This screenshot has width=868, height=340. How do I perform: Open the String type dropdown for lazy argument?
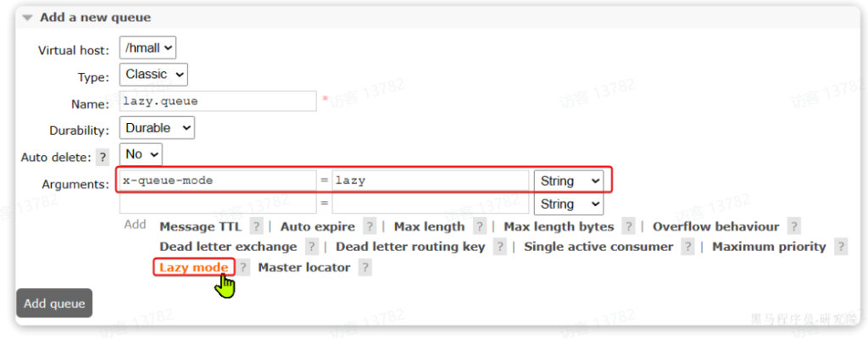pos(568,181)
